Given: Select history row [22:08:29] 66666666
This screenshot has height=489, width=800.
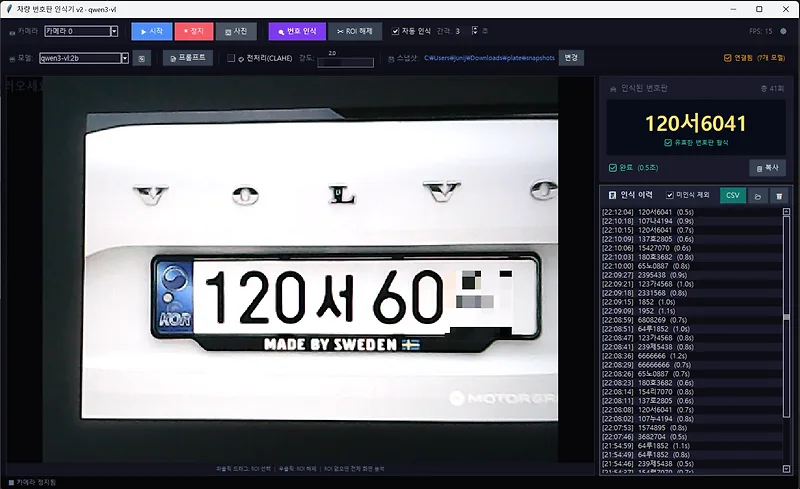Looking at the screenshot, I should coord(691,365).
